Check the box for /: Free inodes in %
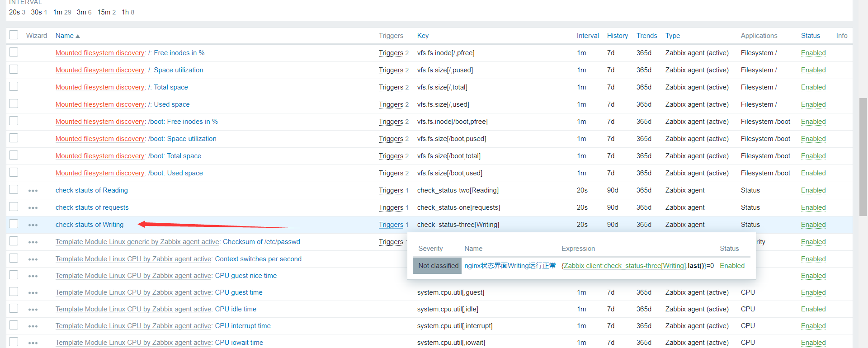The width and height of the screenshot is (868, 348). (x=14, y=52)
